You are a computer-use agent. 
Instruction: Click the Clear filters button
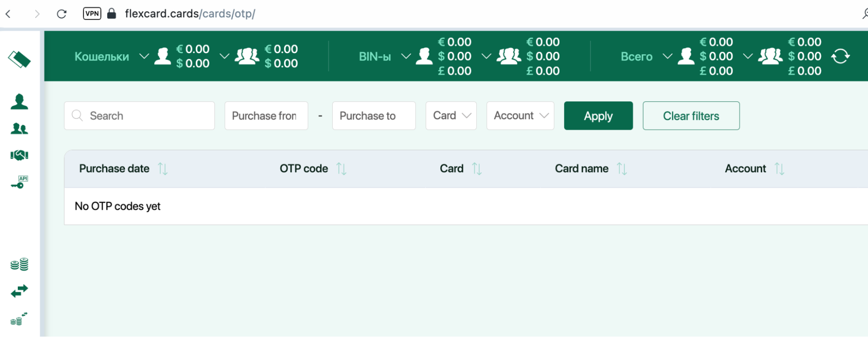coord(691,116)
